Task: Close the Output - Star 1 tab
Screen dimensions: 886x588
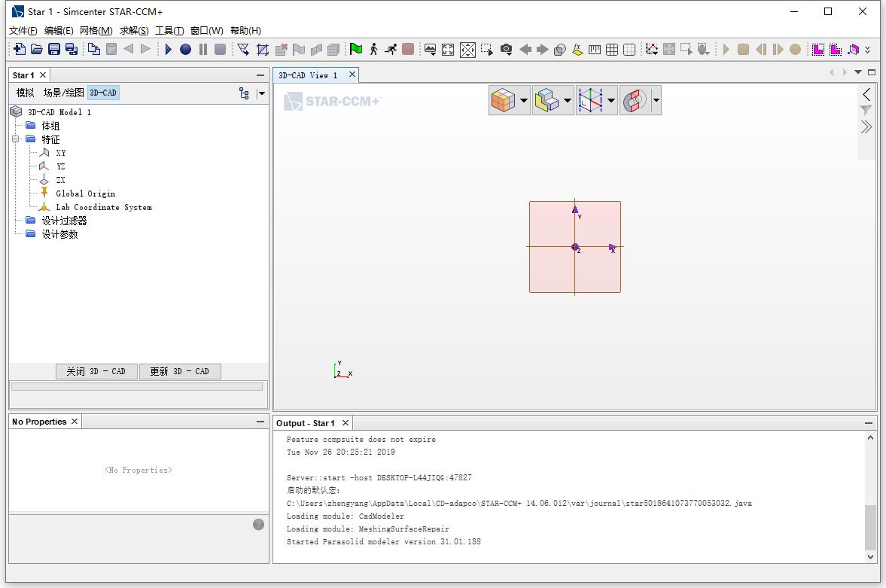Action: (x=346, y=423)
